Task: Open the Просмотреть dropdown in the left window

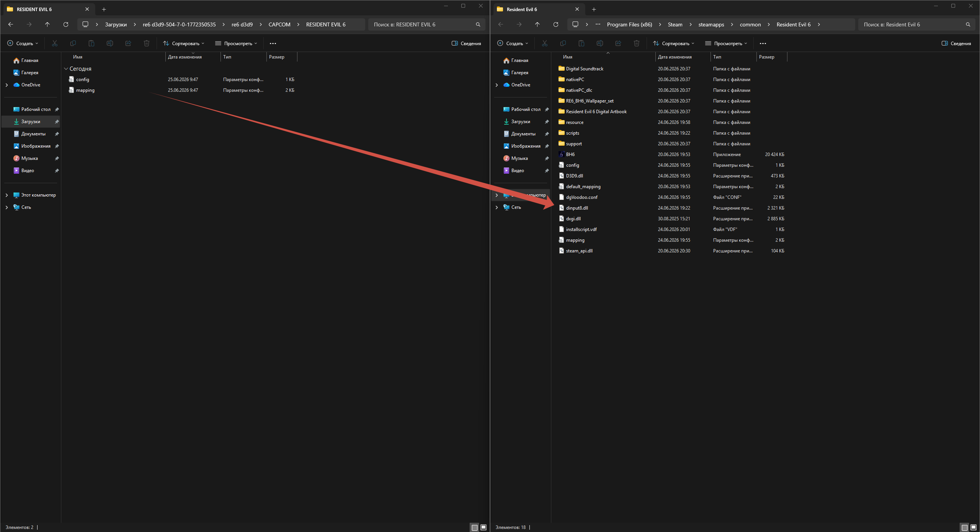Action: (236, 43)
